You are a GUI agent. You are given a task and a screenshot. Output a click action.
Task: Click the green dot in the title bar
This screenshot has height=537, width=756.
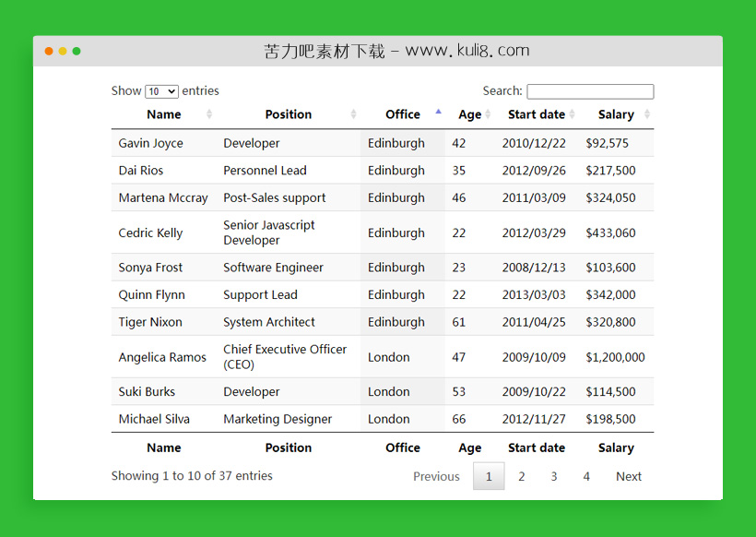[76, 52]
